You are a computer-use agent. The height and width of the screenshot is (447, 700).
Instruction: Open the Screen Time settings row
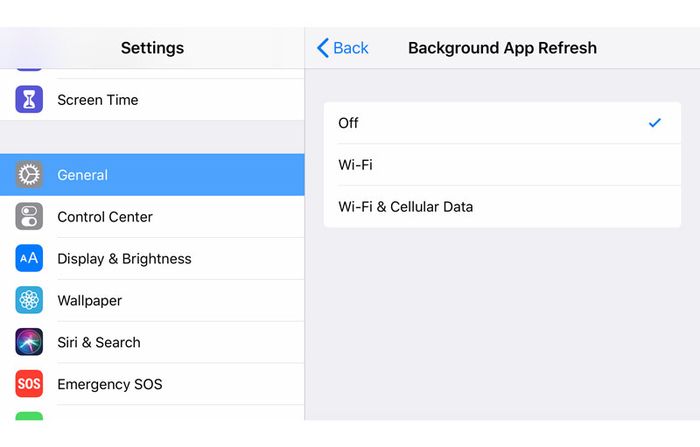152,100
